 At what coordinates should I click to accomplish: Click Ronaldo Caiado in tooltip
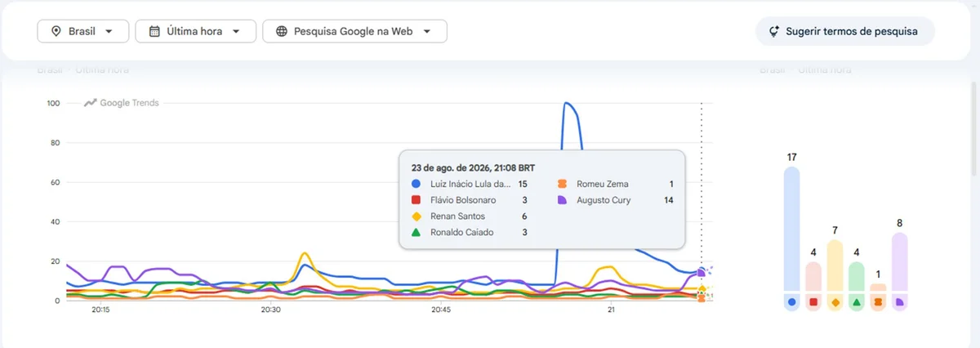pyautogui.click(x=461, y=232)
